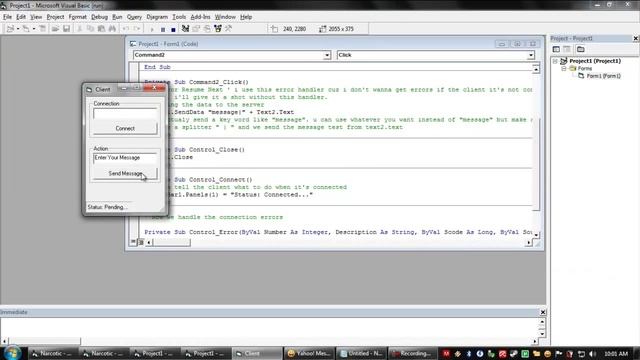Switch to Recording taskbar button

(x=413, y=353)
